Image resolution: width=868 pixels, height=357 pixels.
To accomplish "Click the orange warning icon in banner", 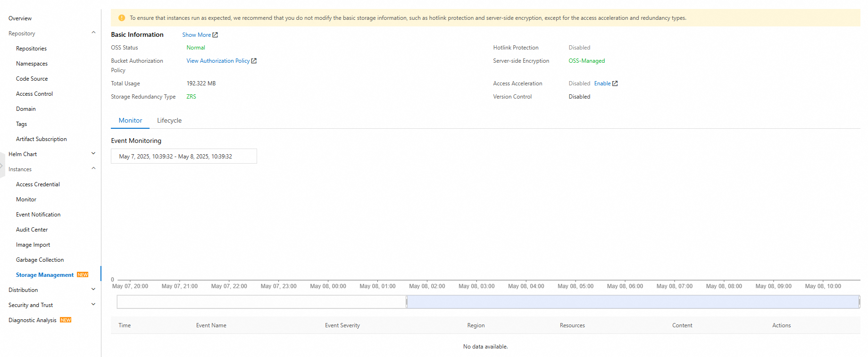I will (122, 18).
